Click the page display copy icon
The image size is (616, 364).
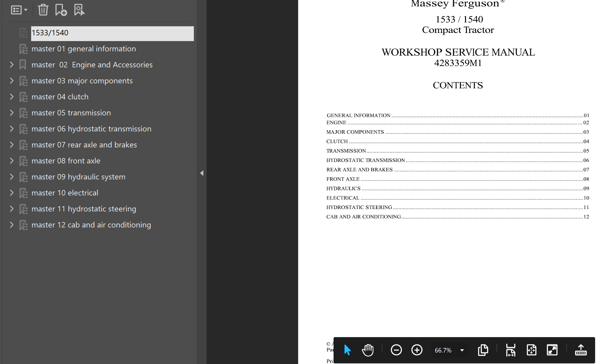[483, 350]
